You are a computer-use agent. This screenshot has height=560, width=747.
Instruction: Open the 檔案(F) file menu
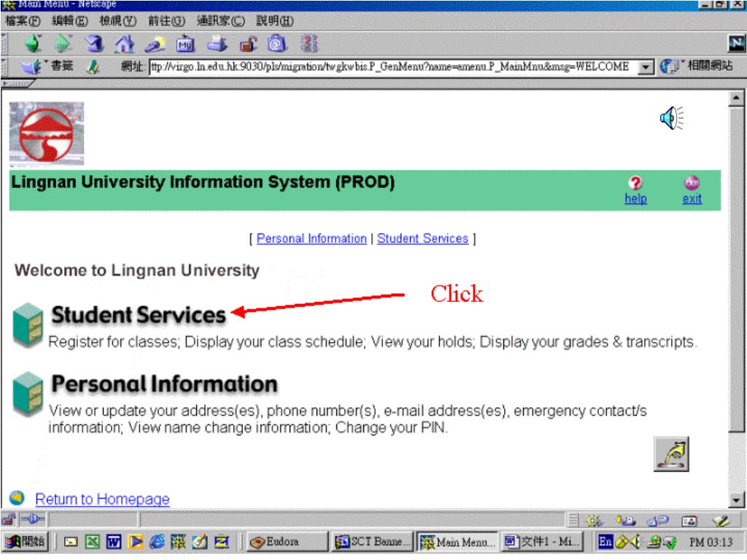pos(23,21)
